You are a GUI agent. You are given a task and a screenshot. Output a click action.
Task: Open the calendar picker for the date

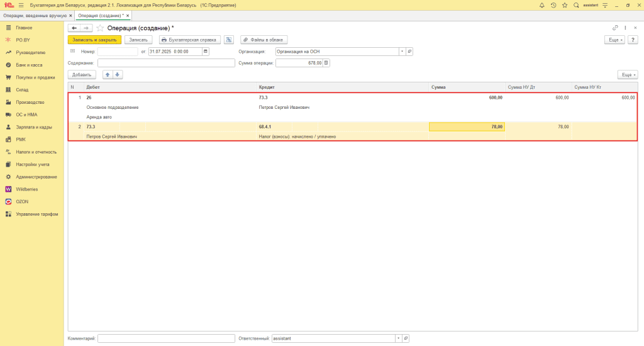206,52
